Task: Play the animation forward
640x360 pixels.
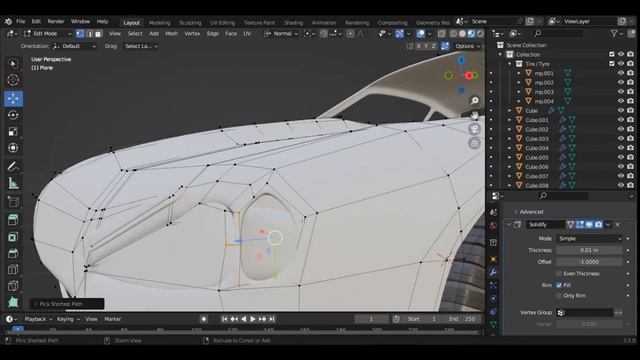Action: [x=253, y=319]
